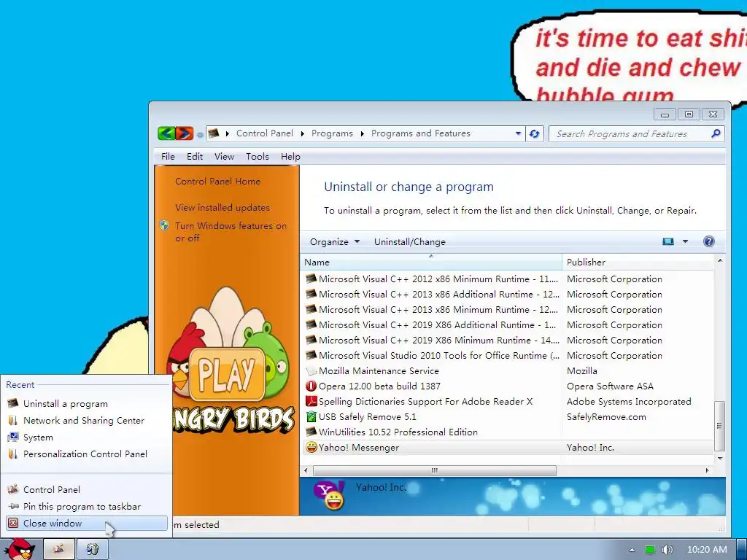Open Control Panel Home link
This screenshot has height=560, width=747.
pyautogui.click(x=217, y=182)
